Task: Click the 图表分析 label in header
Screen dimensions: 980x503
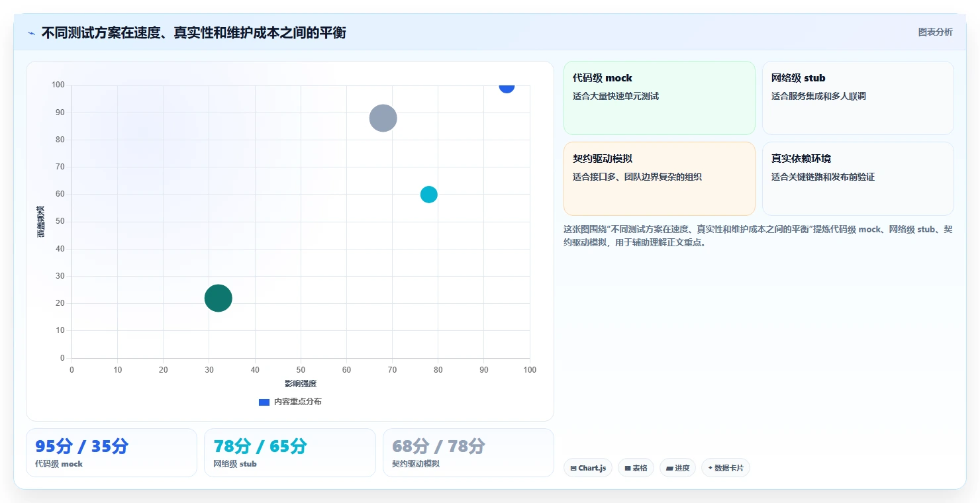Action: 935,32
